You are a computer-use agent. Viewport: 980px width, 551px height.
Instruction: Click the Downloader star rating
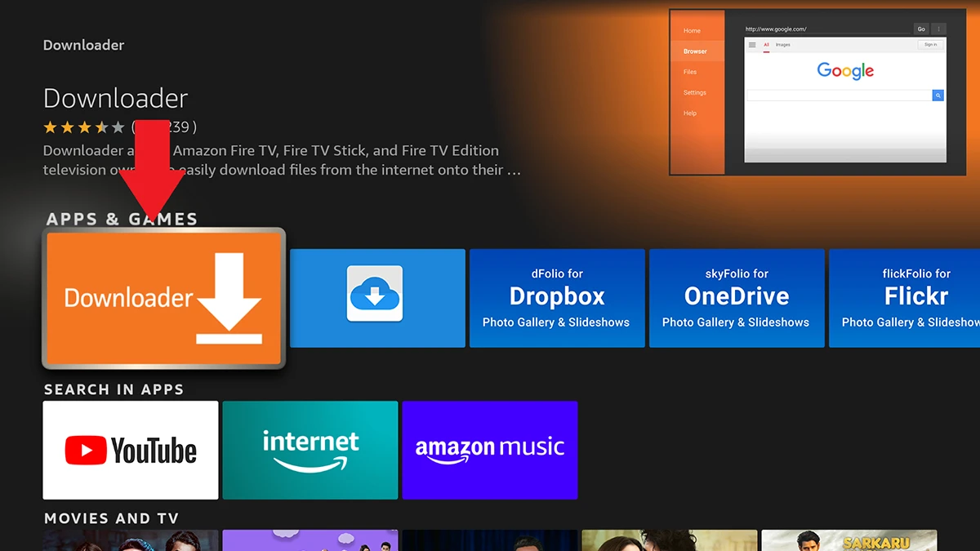pos(84,127)
